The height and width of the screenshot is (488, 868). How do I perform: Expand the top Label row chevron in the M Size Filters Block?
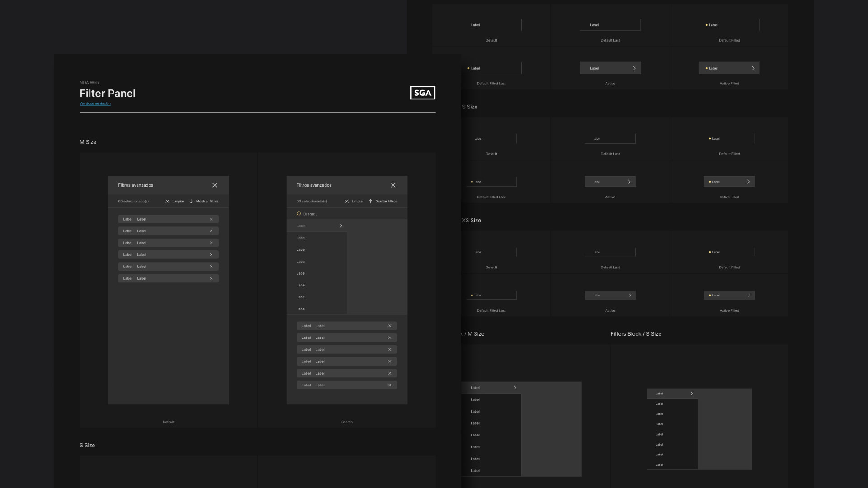click(515, 388)
